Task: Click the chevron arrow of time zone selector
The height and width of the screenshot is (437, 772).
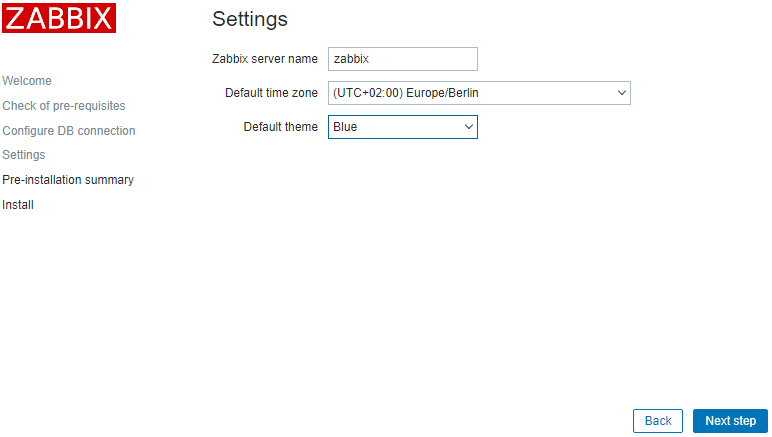Action: (x=622, y=93)
